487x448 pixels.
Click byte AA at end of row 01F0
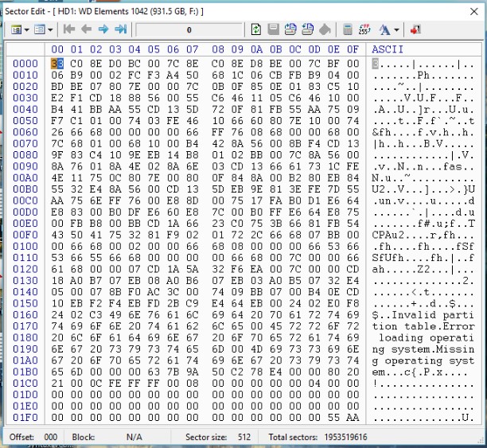353,418
